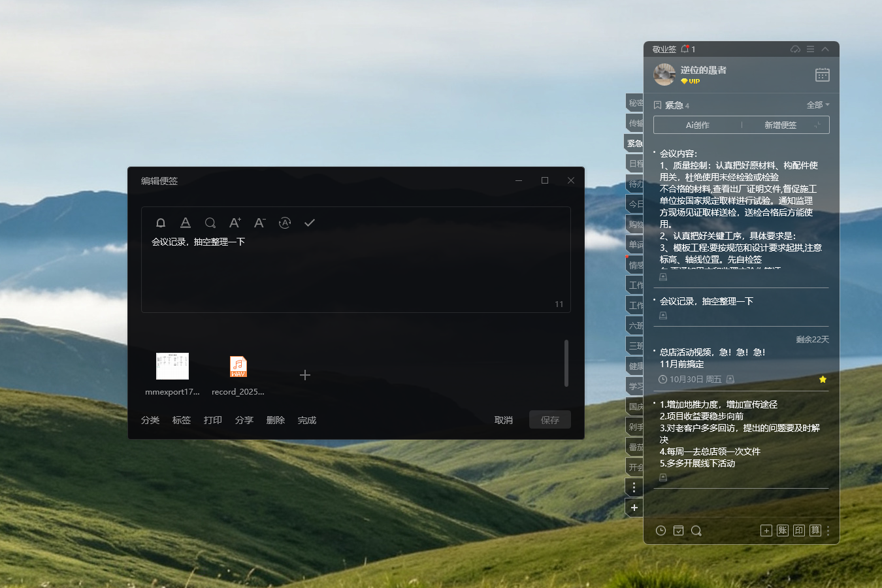
Task: Switch to the 日程 category tab
Action: tap(634, 163)
